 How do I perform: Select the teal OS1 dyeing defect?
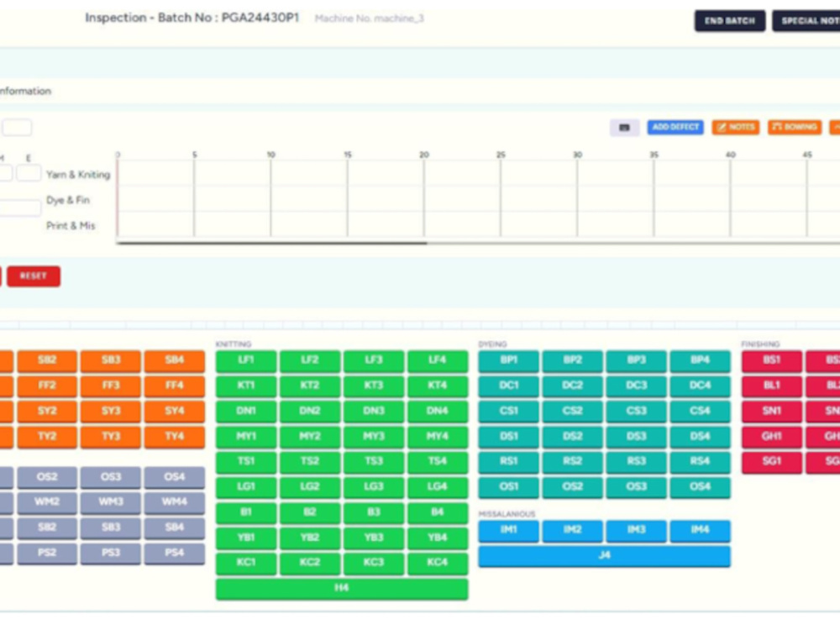click(508, 487)
